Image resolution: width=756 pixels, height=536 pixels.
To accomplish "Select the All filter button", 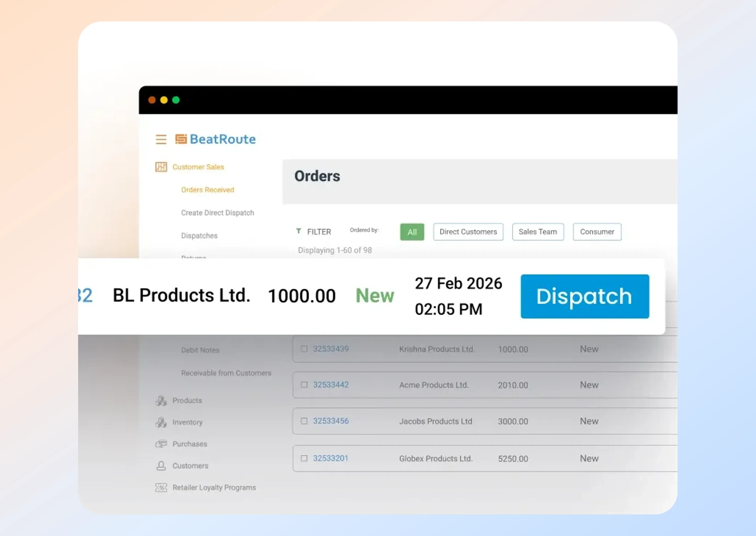I will tap(412, 232).
